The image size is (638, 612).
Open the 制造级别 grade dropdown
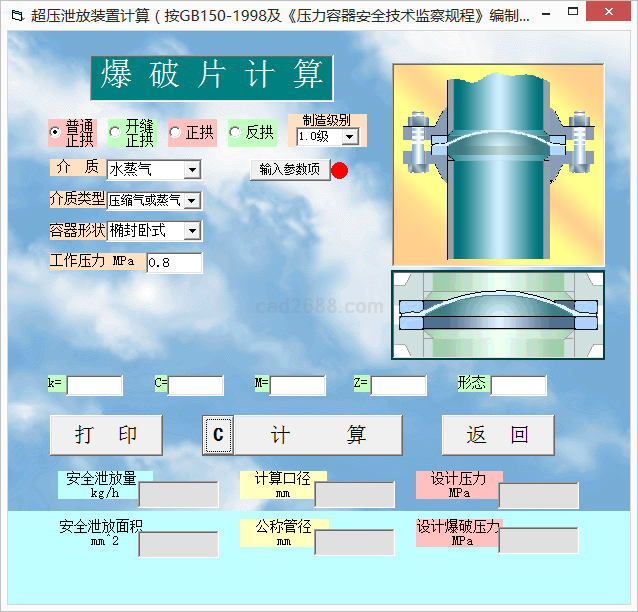coord(349,137)
